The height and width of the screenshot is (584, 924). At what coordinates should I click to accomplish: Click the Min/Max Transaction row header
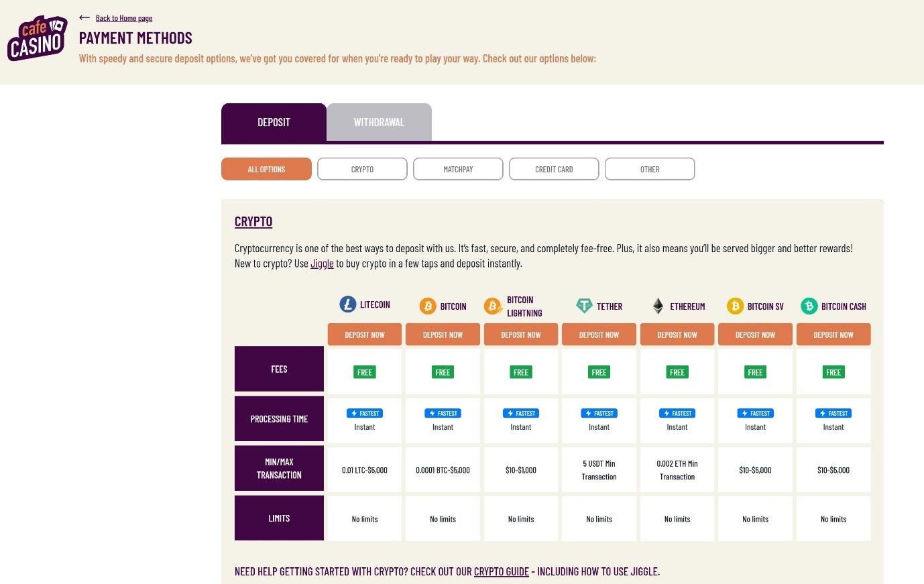click(279, 469)
